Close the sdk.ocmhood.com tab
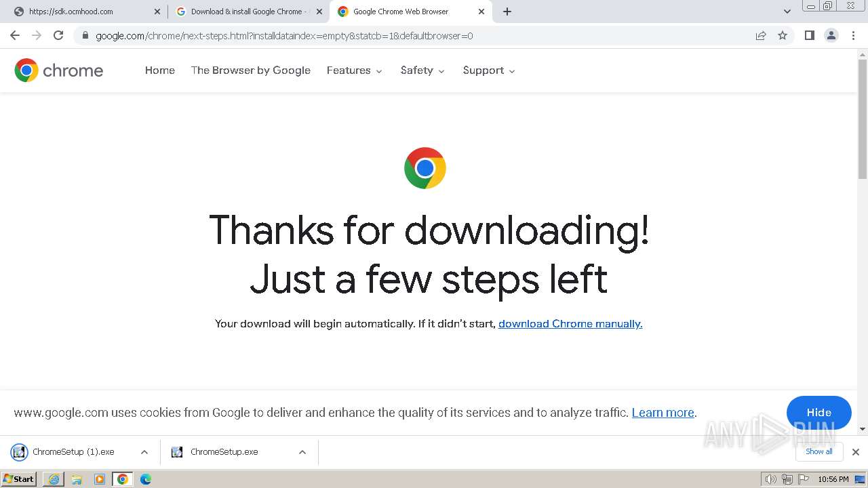This screenshot has height=488, width=868. point(157,12)
